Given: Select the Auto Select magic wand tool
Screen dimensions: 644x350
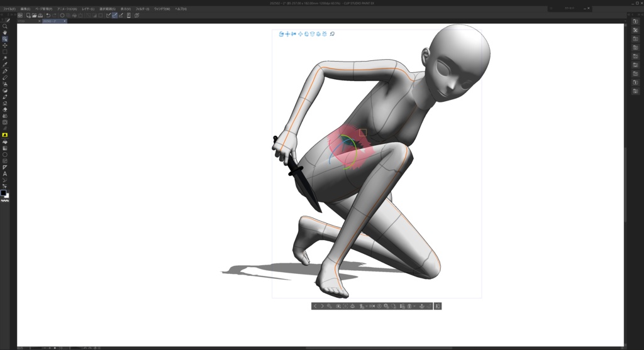Looking at the screenshot, I should (x=5, y=58).
